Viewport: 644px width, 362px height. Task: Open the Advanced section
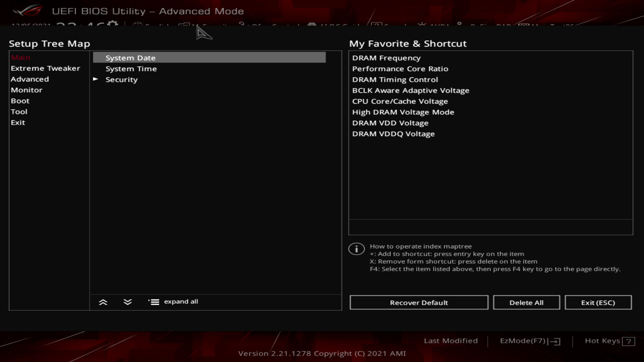(x=30, y=79)
